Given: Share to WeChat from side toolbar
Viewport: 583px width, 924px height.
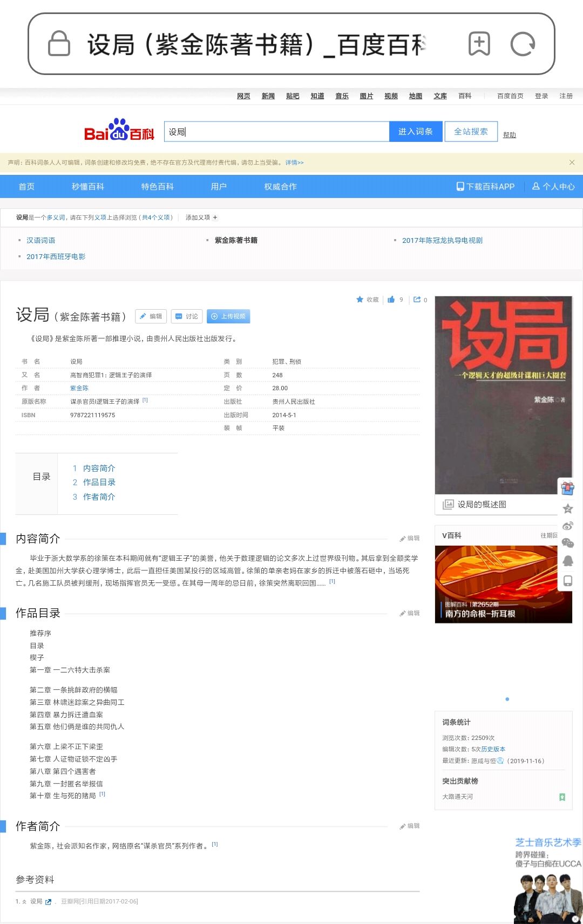Looking at the screenshot, I should (567, 543).
